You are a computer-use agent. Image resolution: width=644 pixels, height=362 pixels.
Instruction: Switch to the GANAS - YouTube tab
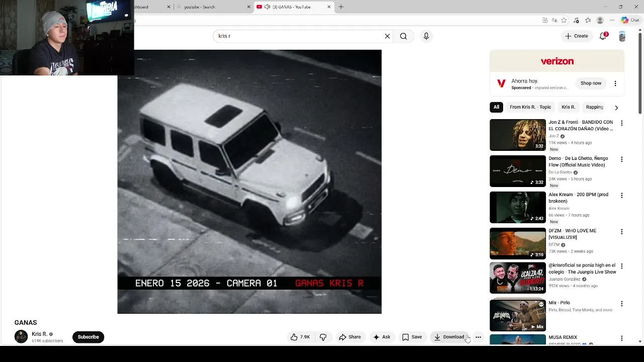(294, 7)
